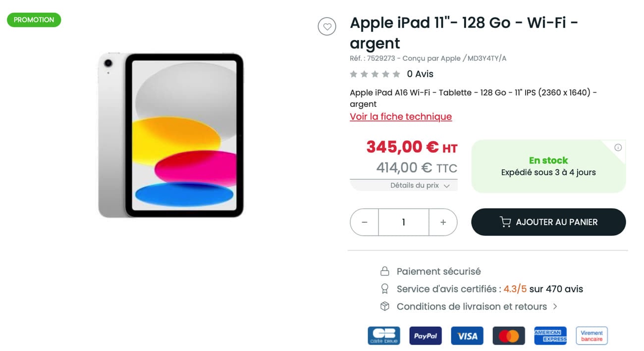Click the quantity input field
Viewport: 644px width, 351px height.
403,222
